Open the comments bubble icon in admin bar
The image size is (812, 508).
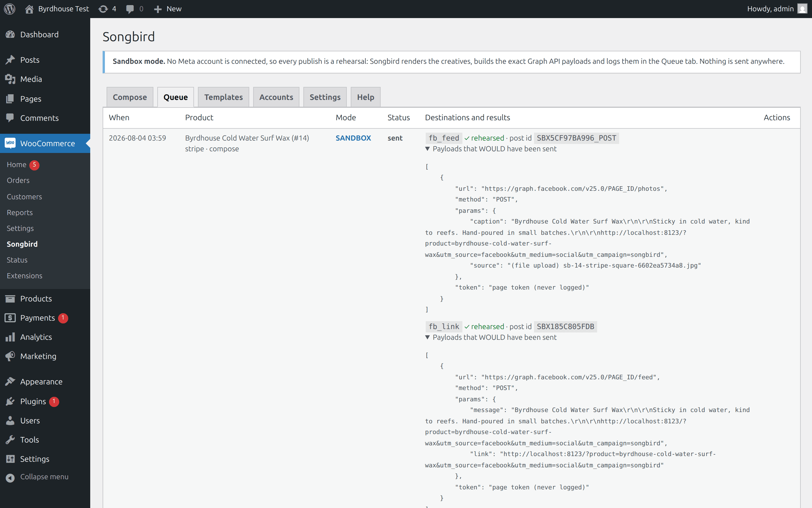(130, 9)
